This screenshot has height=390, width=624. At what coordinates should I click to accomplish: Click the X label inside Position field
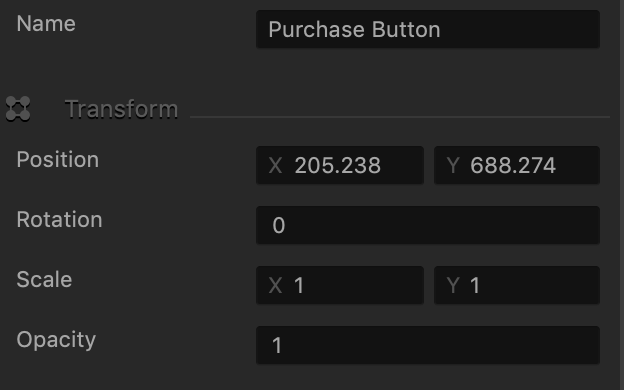[x=275, y=165]
